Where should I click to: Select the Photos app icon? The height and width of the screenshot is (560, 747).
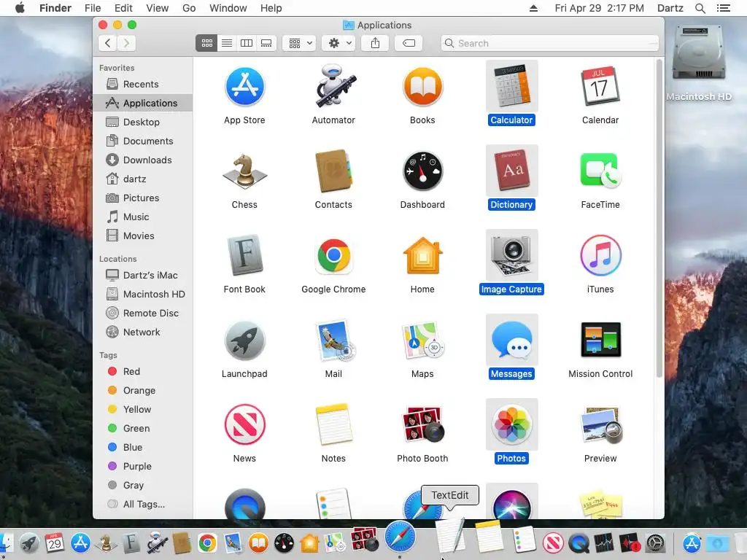(511, 424)
